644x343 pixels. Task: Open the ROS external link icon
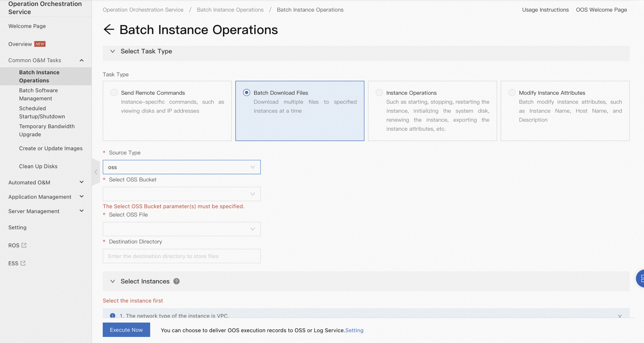coord(24,245)
